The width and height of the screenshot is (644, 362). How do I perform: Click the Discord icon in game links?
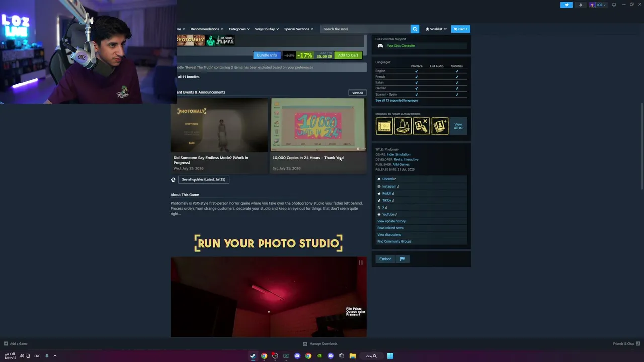pos(379,179)
